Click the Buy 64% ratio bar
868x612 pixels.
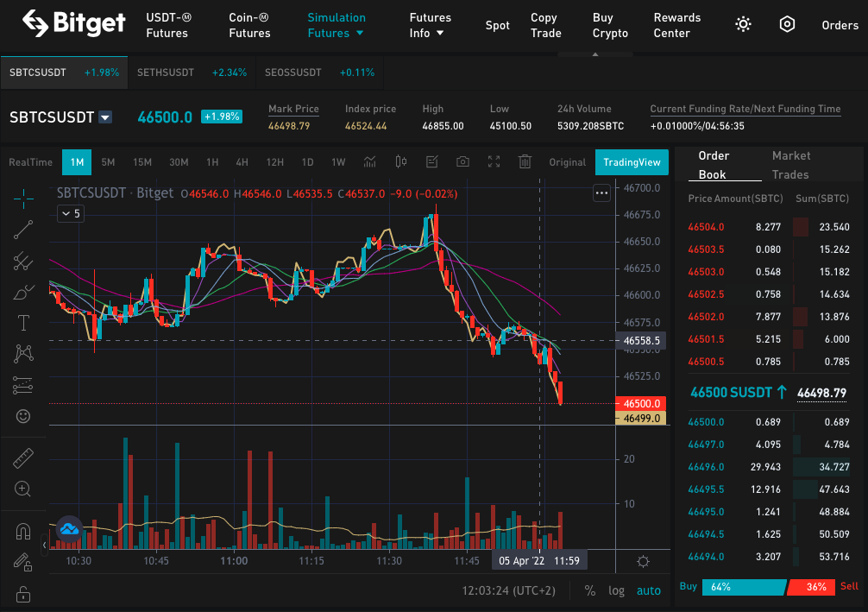[x=744, y=587]
